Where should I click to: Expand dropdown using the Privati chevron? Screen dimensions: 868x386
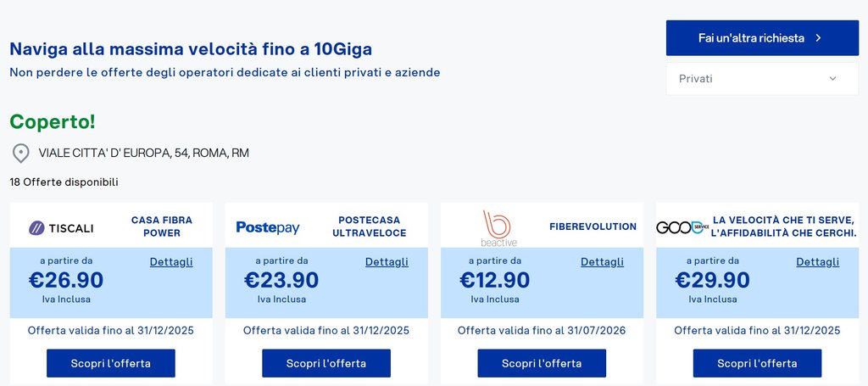tap(832, 79)
